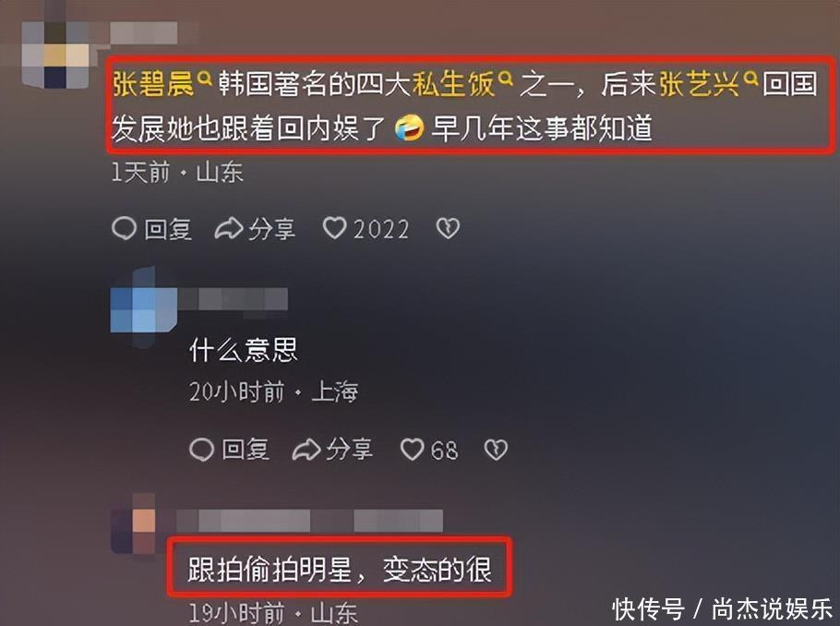Click the search magnifier beside 张艺兴
Image resolution: width=840 pixels, height=626 pixels.
pos(751,79)
